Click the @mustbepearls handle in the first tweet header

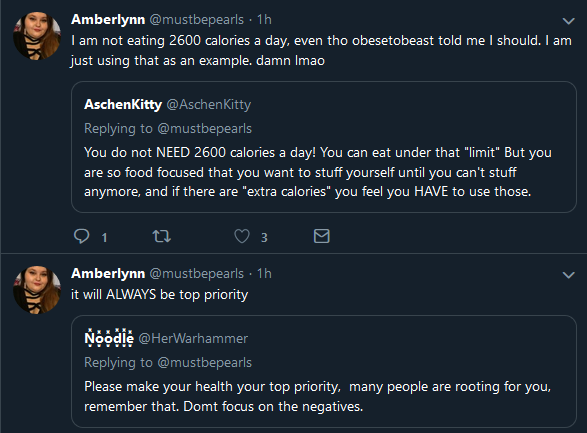197,19
